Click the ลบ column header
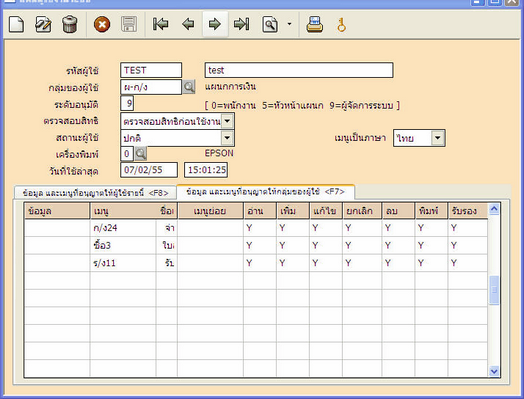This screenshot has width=524, height=399. pyautogui.click(x=398, y=211)
